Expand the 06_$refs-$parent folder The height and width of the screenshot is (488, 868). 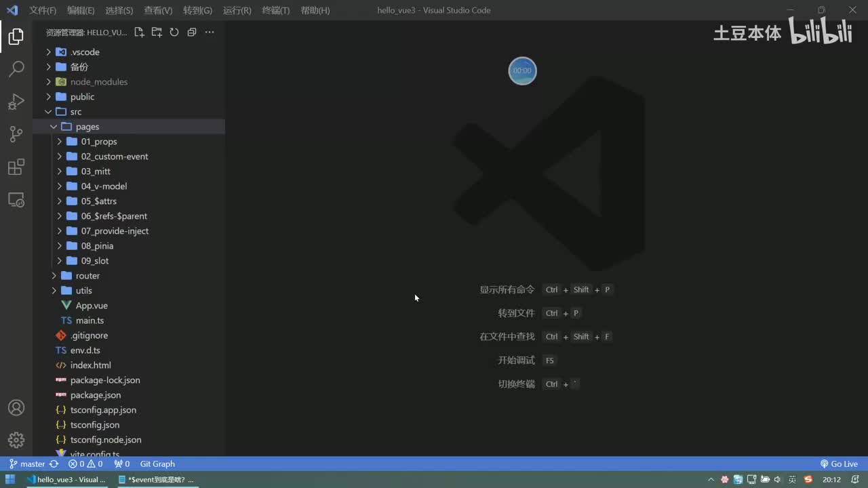(x=129, y=216)
